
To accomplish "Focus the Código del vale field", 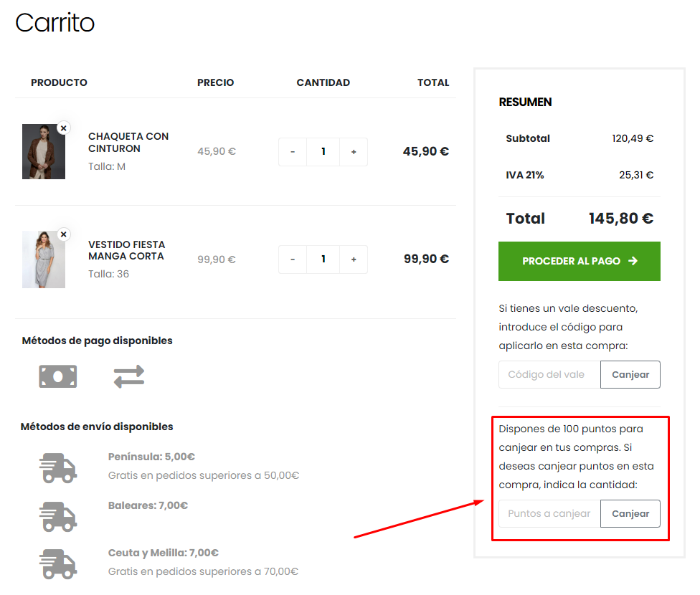I will pyautogui.click(x=549, y=375).
